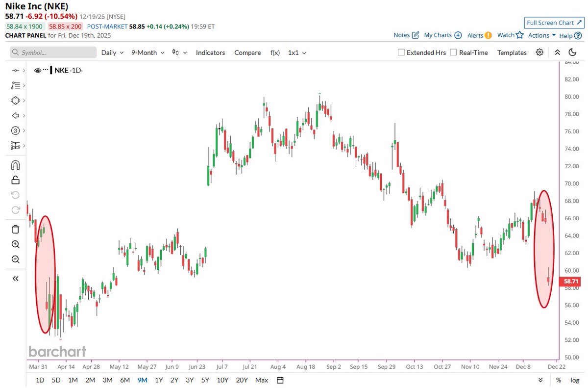Viewport: 588px width, 388px height.
Task: Select the 9M time range
Action: 143,380
